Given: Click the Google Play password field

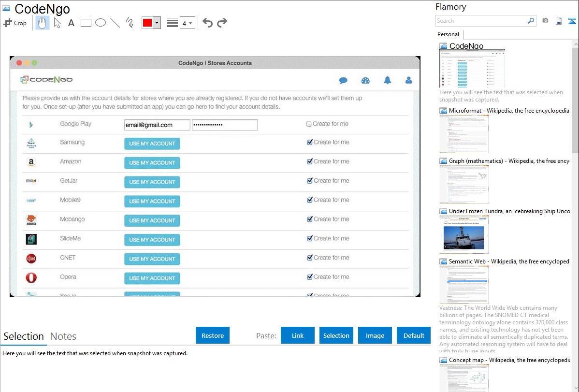Looking at the screenshot, I should [225, 125].
